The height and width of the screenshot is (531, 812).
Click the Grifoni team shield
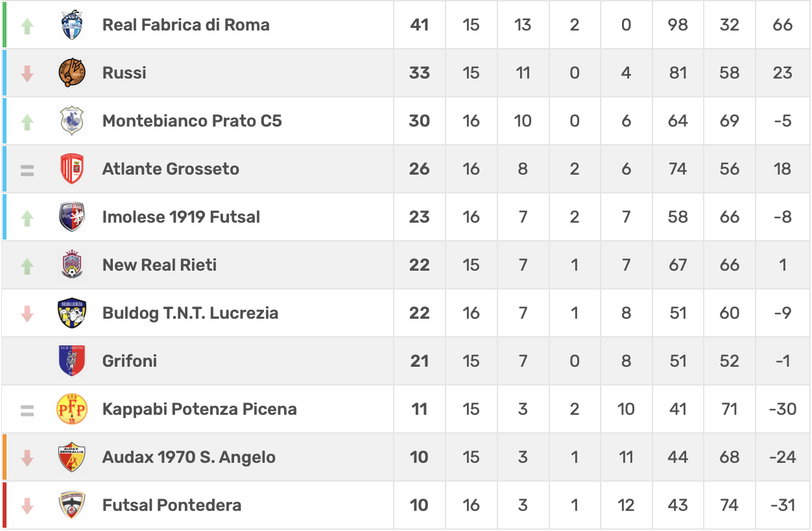tap(72, 361)
